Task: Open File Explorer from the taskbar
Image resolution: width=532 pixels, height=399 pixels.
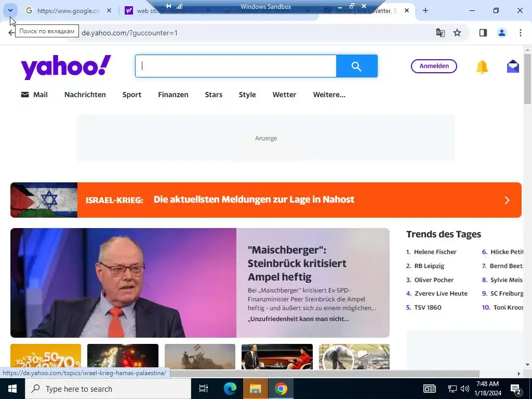Action: tap(256, 389)
